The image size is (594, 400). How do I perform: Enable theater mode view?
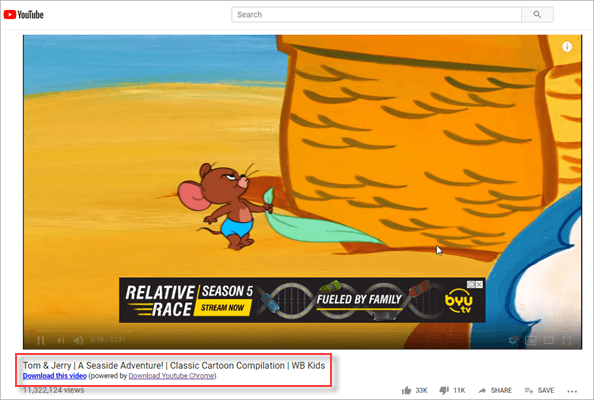(x=549, y=340)
